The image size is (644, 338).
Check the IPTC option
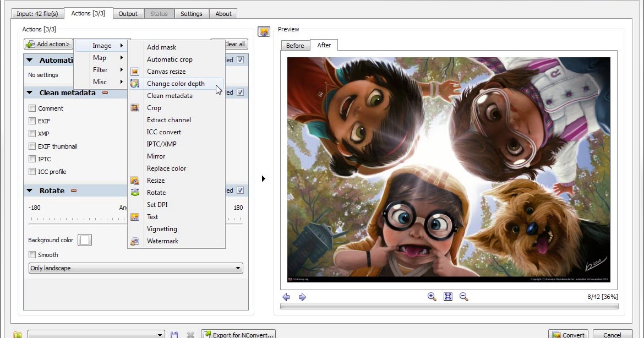(32, 159)
